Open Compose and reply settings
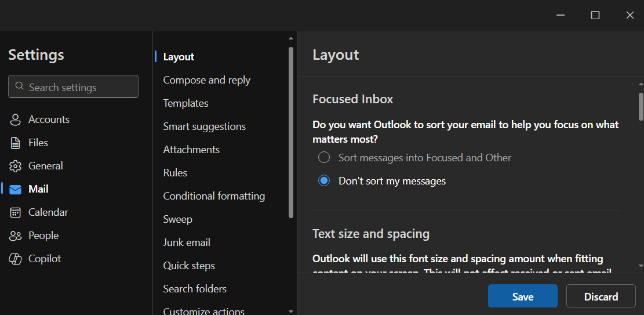This screenshot has height=315, width=644. (x=206, y=80)
